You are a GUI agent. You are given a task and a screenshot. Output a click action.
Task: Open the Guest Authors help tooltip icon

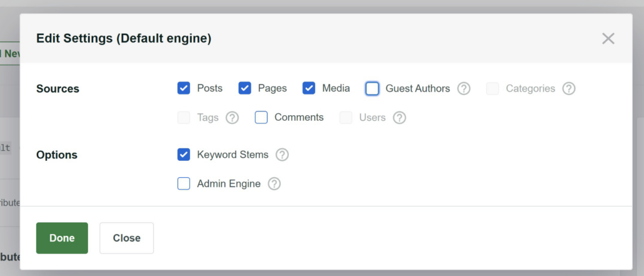point(464,88)
